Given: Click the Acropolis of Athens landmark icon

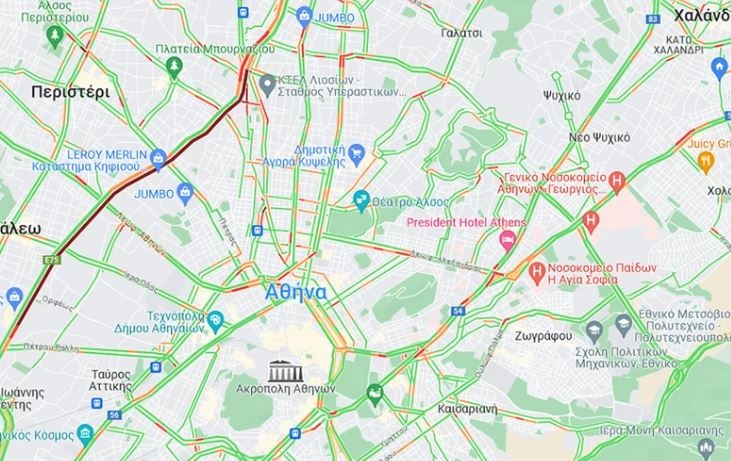Looking at the screenshot, I should tap(286, 371).
